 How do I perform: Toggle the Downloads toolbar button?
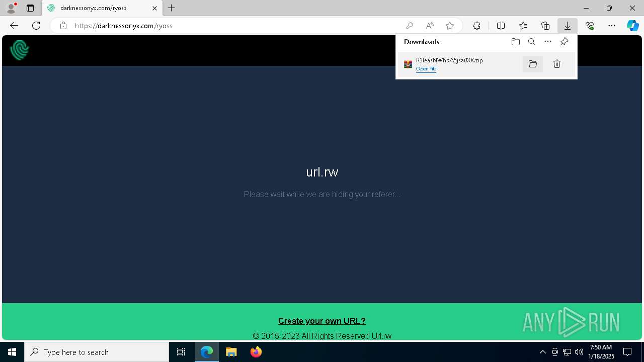coord(567,26)
